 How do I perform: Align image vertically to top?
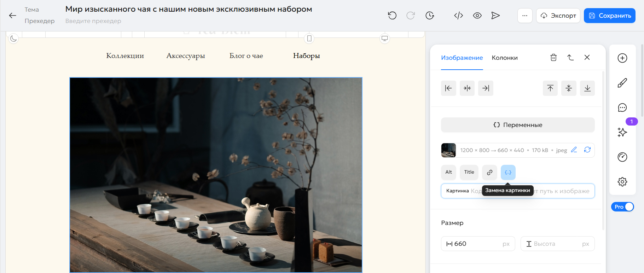[x=550, y=88]
